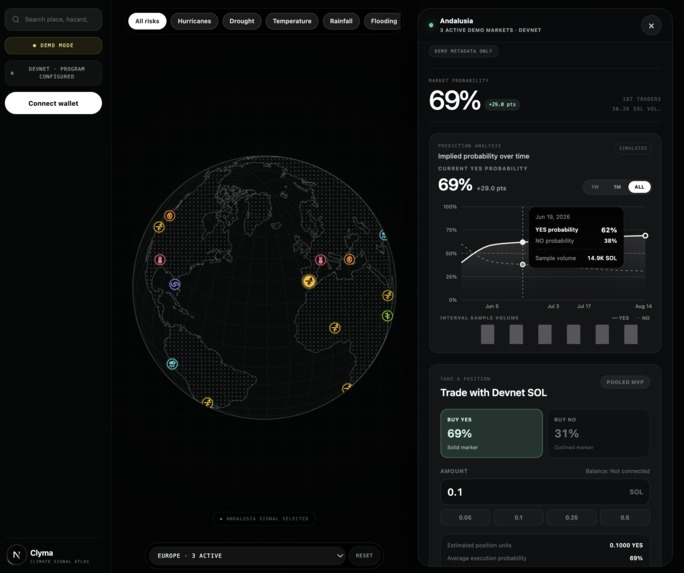This screenshot has height=573, width=684.
Task: Click the +29.0 pts change badge
Action: (x=502, y=105)
